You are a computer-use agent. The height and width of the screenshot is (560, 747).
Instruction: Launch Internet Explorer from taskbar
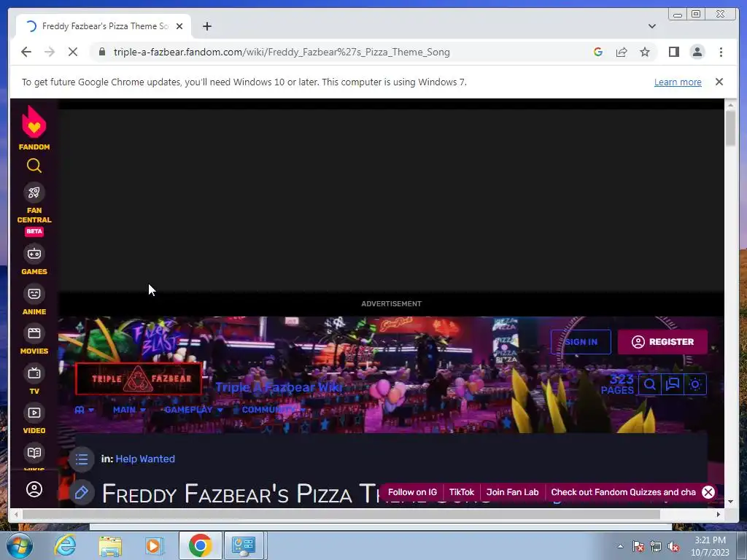tap(65, 545)
